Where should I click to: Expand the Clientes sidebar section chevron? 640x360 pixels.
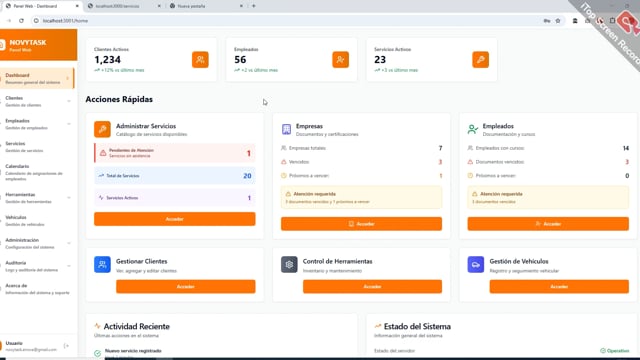[69, 101]
